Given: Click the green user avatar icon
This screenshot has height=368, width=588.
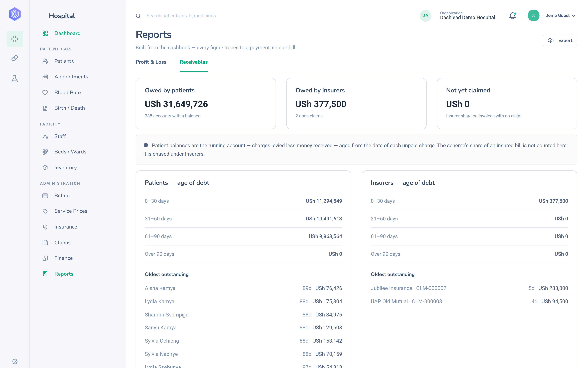Looking at the screenshot, I should click(533, 16).
